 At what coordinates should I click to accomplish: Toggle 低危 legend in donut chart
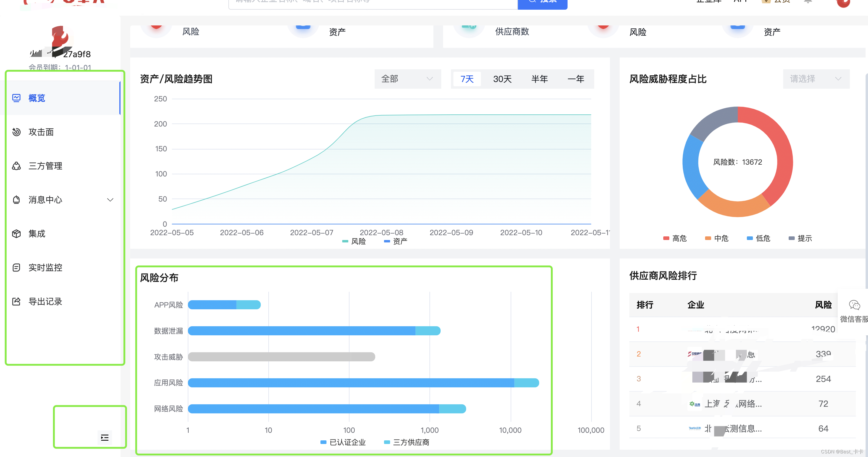(x=758, y=238)
